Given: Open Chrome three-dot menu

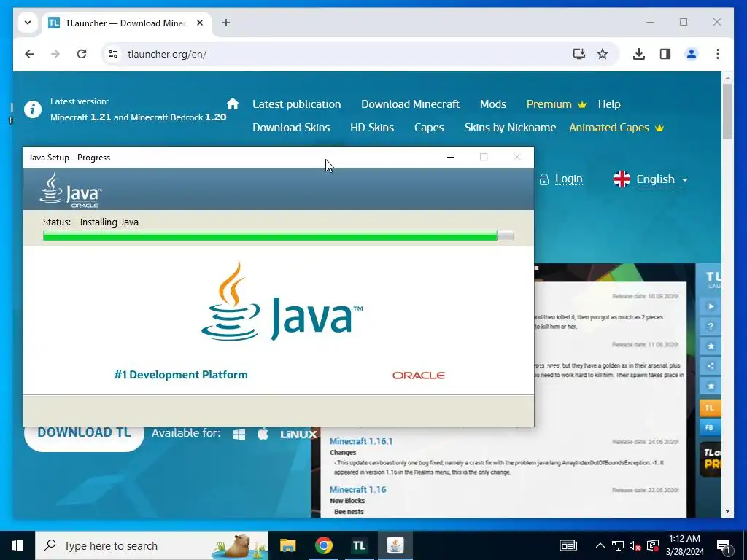Looking at the screenshot, I should pyautogui.click(x=718, y=54).
